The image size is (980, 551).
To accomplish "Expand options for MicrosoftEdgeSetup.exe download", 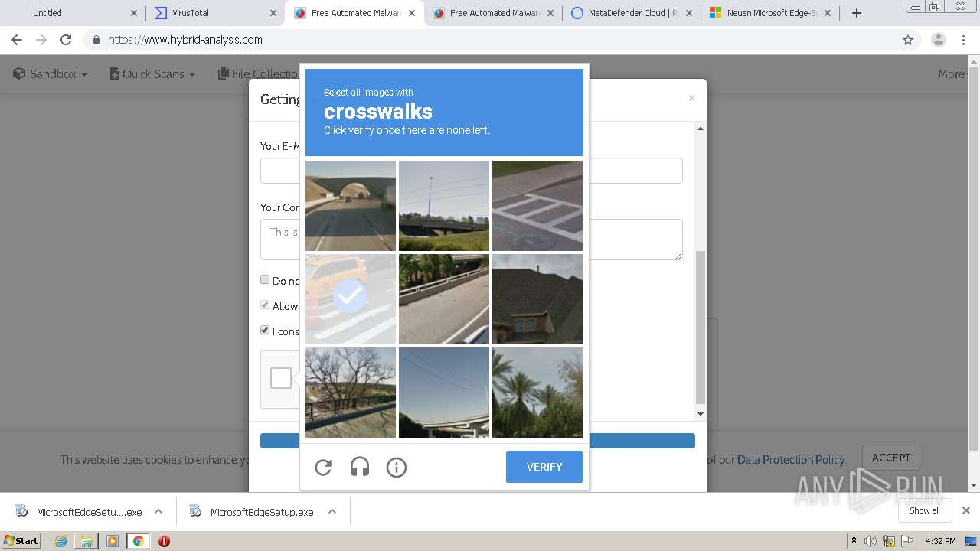I will click(332, 512).
